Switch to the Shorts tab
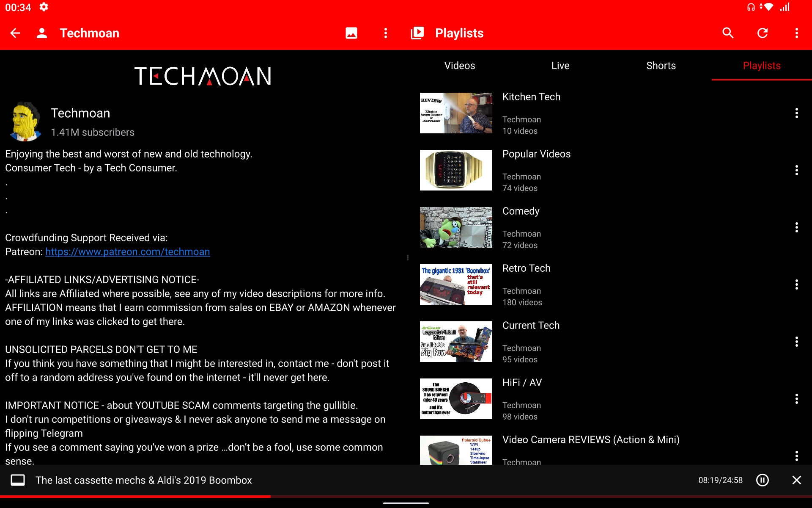 (x=661, y=66)
